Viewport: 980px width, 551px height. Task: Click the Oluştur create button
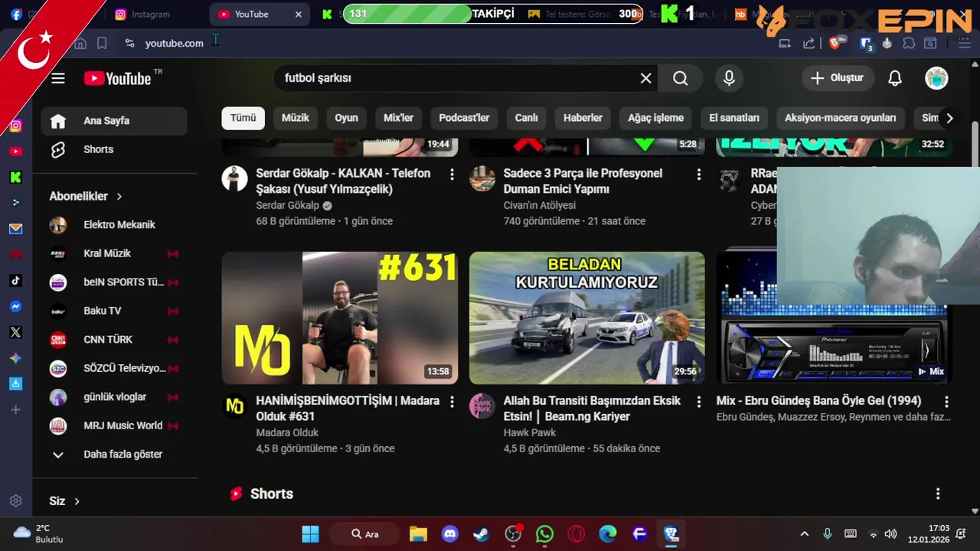tap(837, 78)
